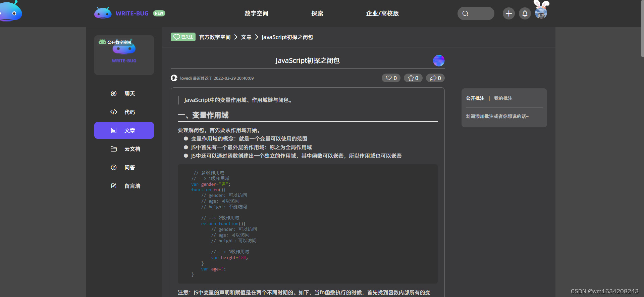
Task: Open 云文档 in the sidebar
Action: [124, 149]
